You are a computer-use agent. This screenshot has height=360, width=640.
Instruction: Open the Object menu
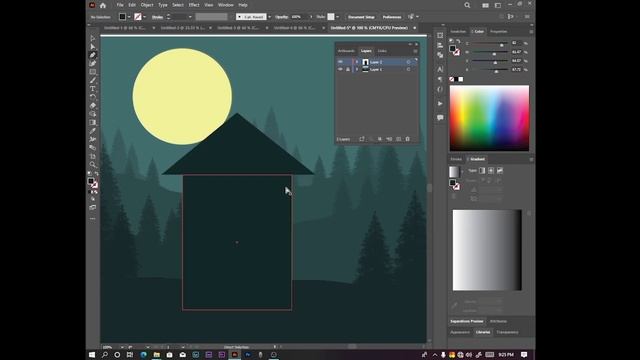pos(147,5)
